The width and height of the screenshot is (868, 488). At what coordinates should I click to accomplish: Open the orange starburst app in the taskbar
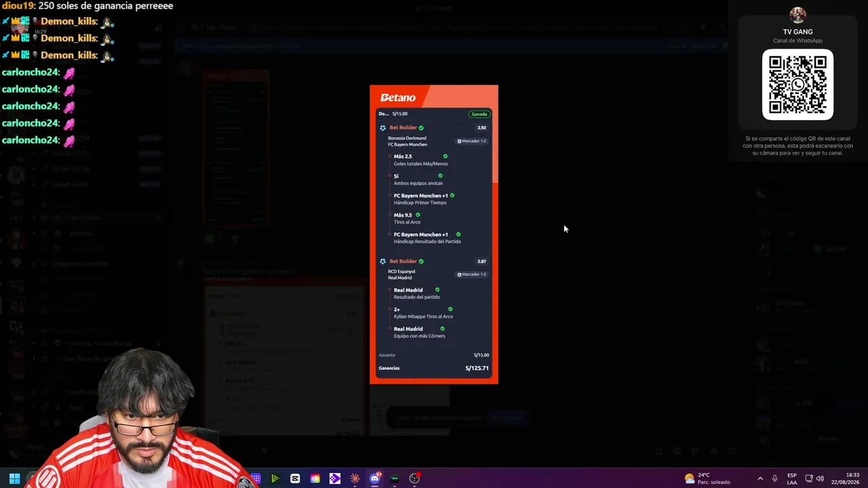(355, 479)
